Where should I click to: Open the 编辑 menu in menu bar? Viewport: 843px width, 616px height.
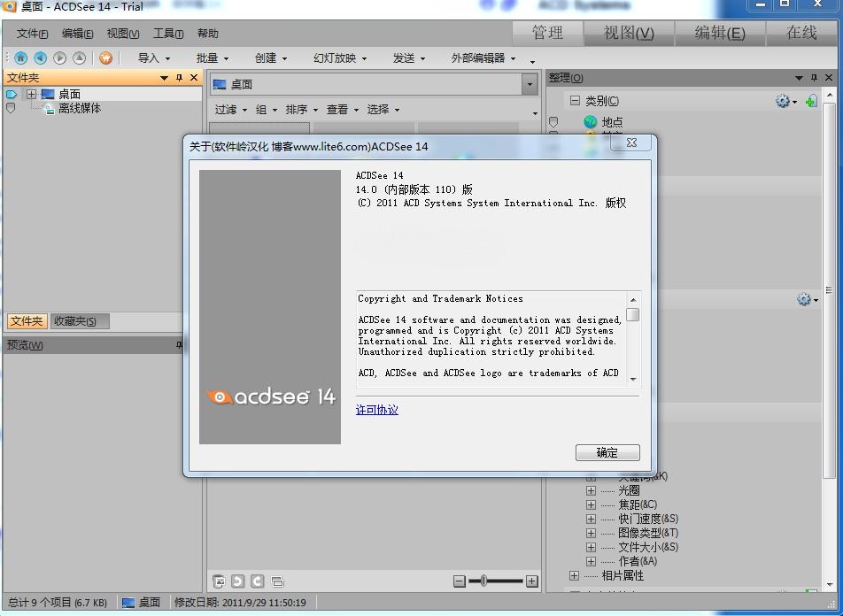click(77, 34)
